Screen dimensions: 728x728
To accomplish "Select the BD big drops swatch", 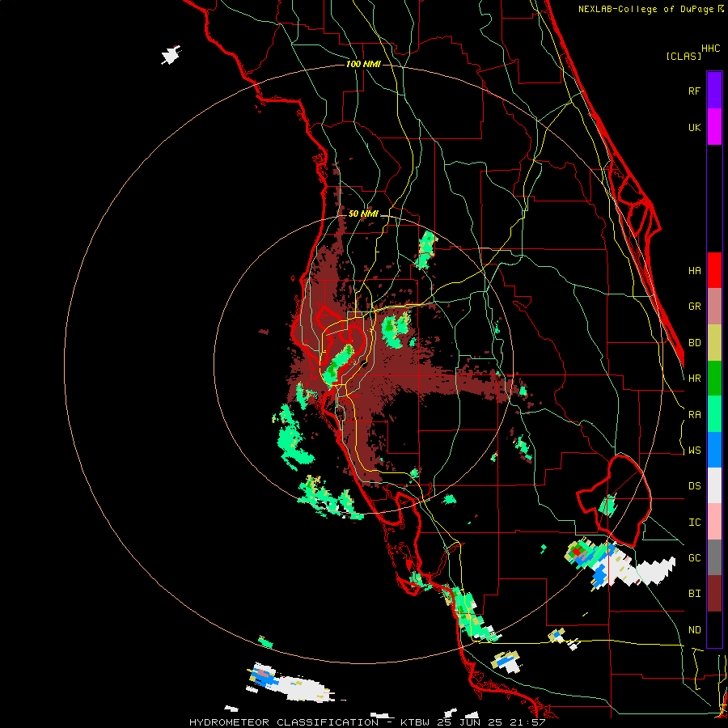I will (x=714, y=343).
